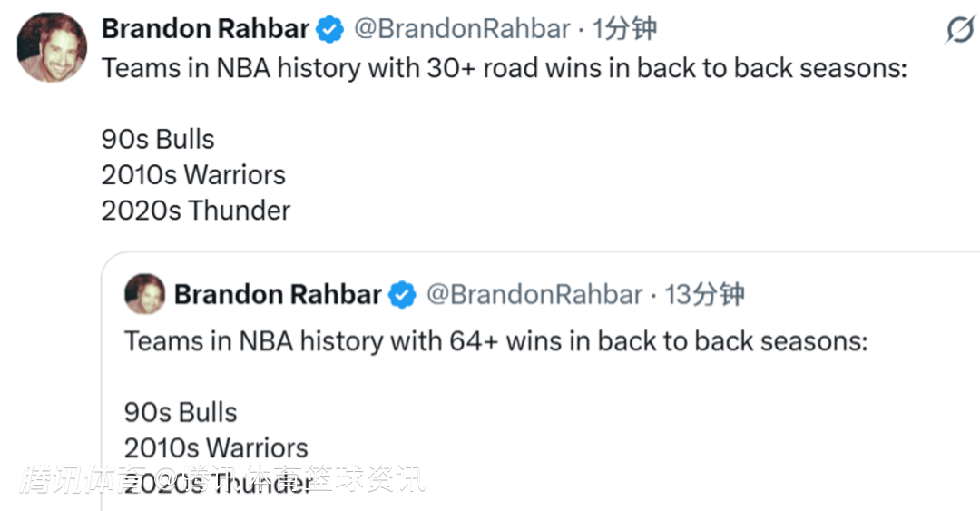This screenshot has width=980, height=511.
Task: Click "90s Bulls" in the top tweet
Action: (x=158, y=140)
